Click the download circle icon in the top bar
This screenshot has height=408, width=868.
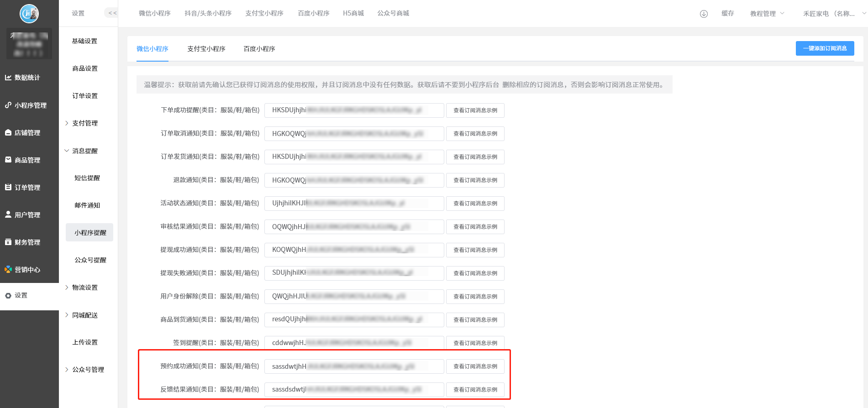coord(704,14)
